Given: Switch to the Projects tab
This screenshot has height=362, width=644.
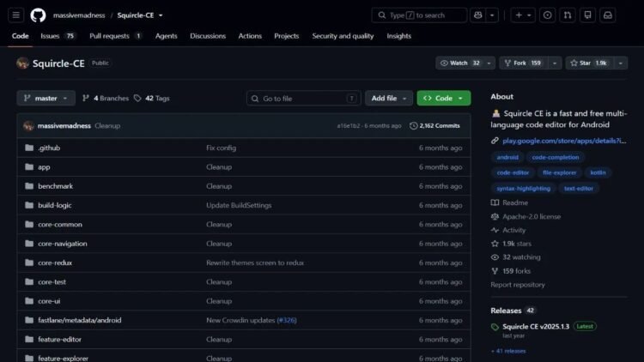Looking at the screenshot, I should 286,36.
